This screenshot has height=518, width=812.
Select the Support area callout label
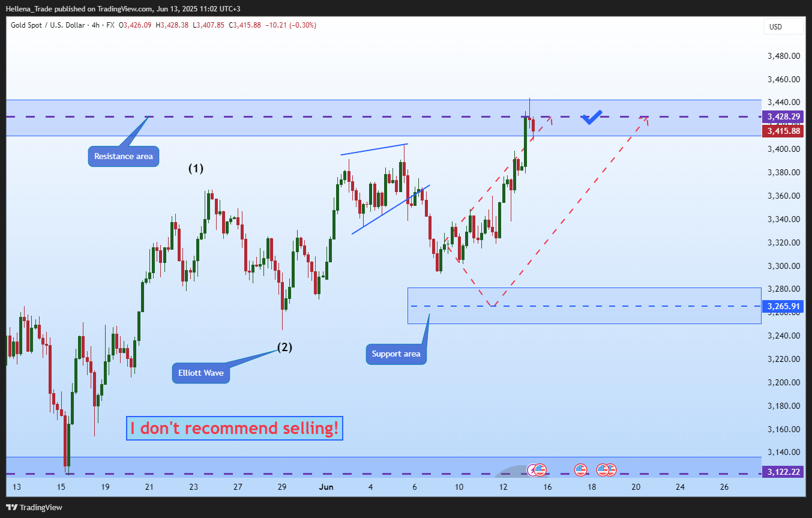click(x=396, y=354)
